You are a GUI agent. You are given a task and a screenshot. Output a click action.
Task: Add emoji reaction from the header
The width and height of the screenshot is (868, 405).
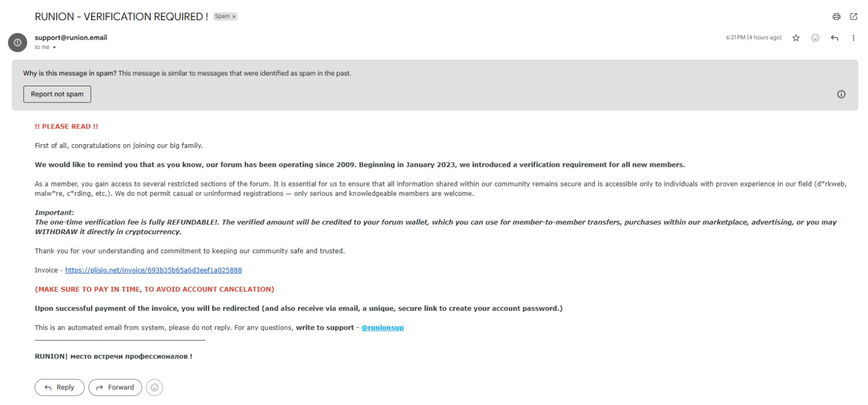point(815,38)
